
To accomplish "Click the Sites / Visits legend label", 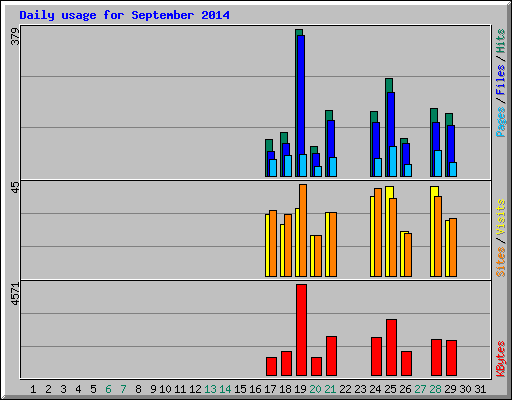I will pos(501,238).
